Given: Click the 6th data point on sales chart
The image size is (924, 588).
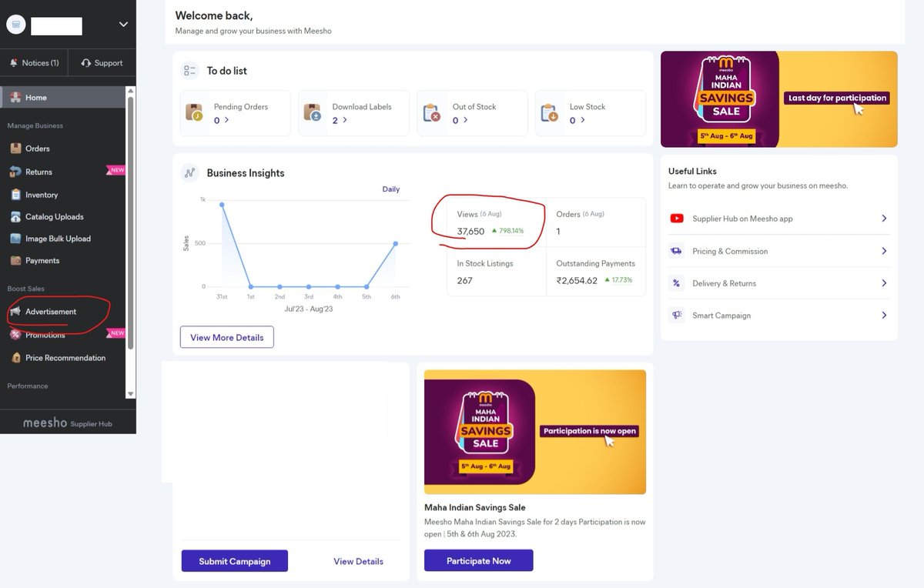Looking at the screenshot, I should (396, 243).
